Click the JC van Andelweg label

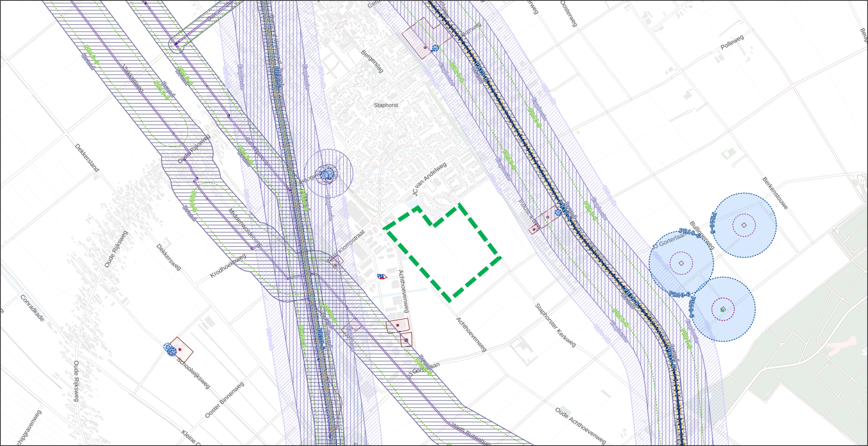click(x=429, y=179)
